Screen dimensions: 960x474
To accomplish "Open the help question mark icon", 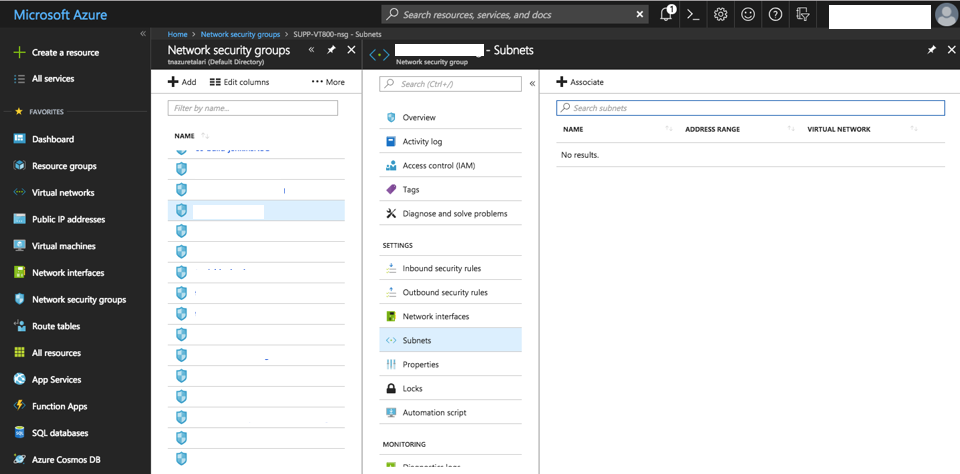I will click(775, 14).
